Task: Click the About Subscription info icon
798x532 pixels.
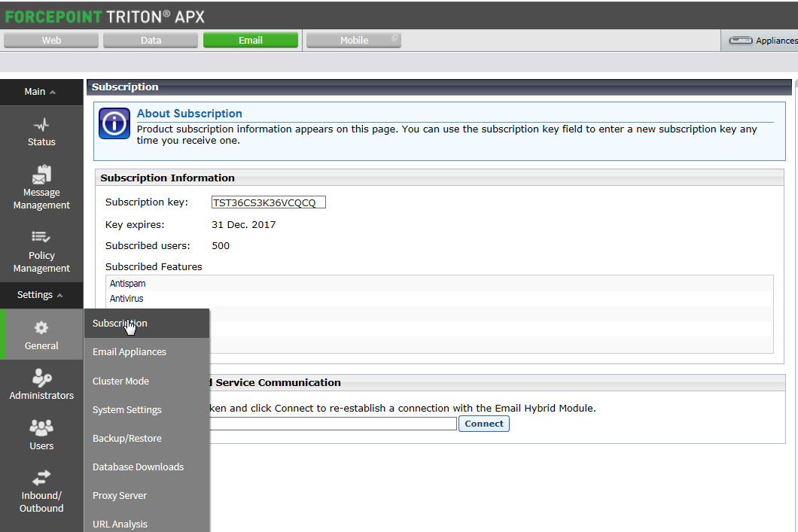Action: [114, 123]
